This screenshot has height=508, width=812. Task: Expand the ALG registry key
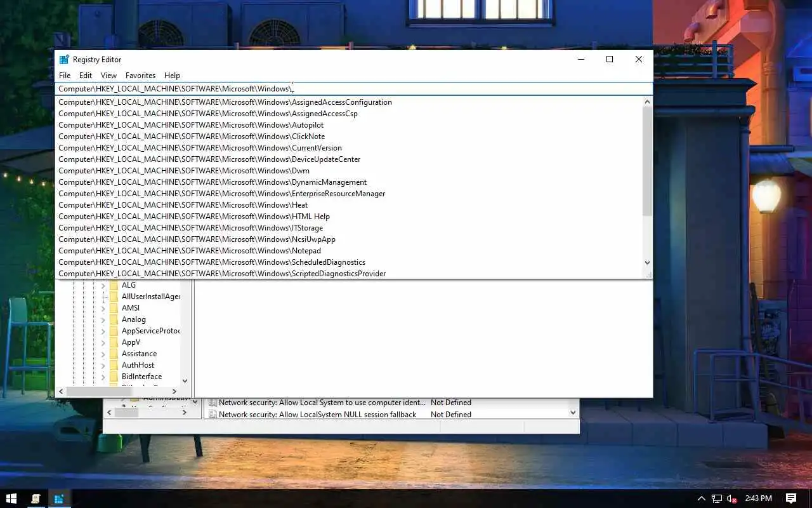[x=103, y=285]
